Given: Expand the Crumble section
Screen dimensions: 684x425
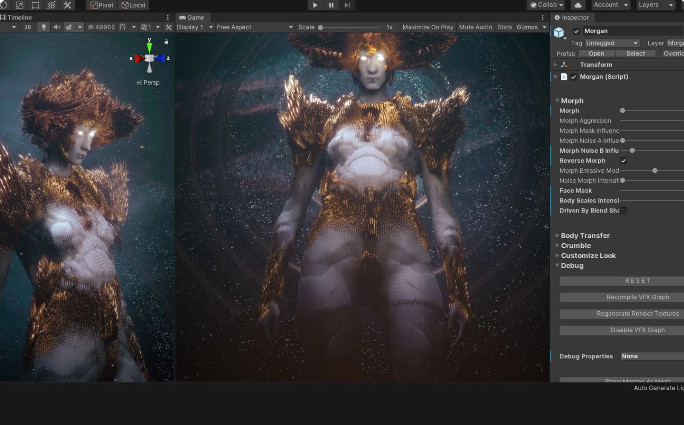Looking at the screenshot, I should click(x=575, y=246).
